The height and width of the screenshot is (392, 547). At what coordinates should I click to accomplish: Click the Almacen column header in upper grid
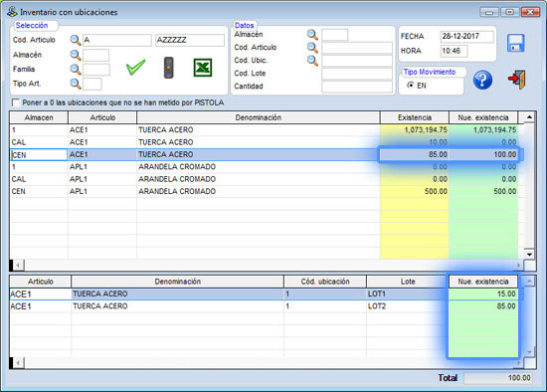(39, 117)
